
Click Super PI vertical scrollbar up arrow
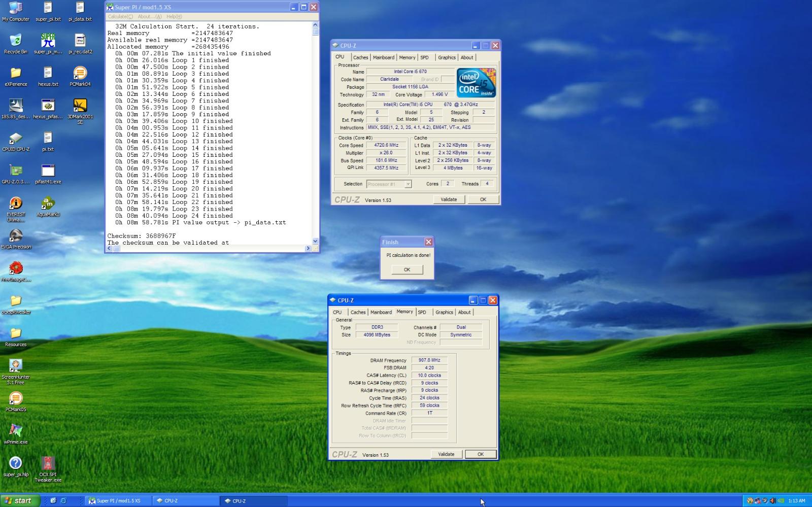315,24
